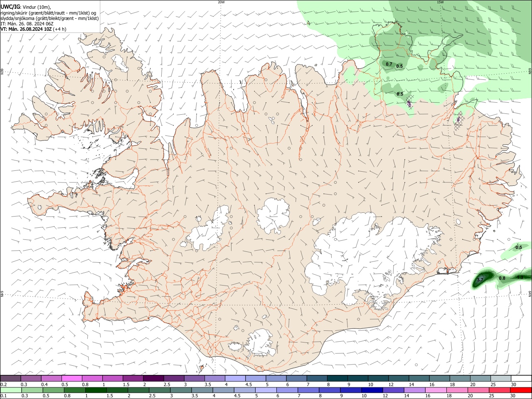532x399 pixels.
Task: Click the 30 bright red swatch in the lower legend
Action: point(521,390)
